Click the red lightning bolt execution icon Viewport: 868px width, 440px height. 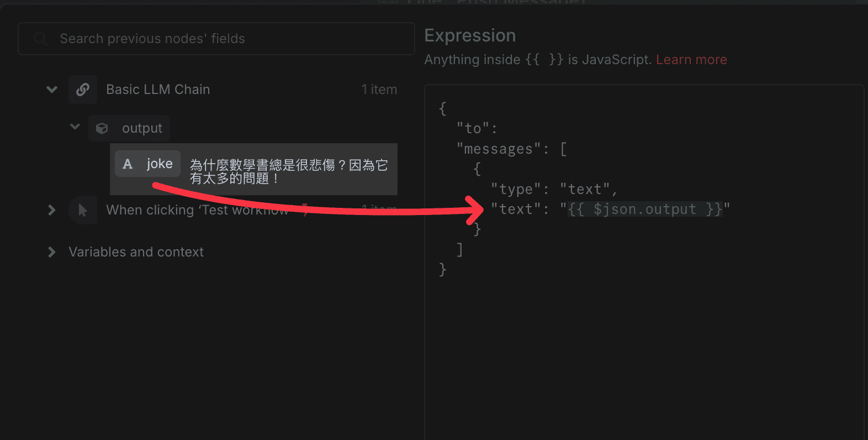(x=304, y=210)
